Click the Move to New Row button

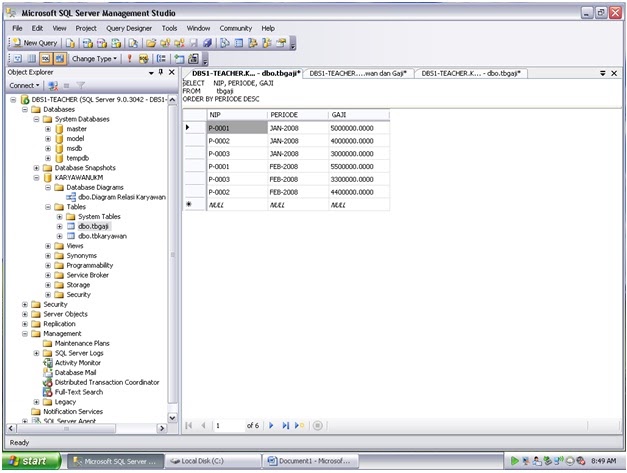299,425
